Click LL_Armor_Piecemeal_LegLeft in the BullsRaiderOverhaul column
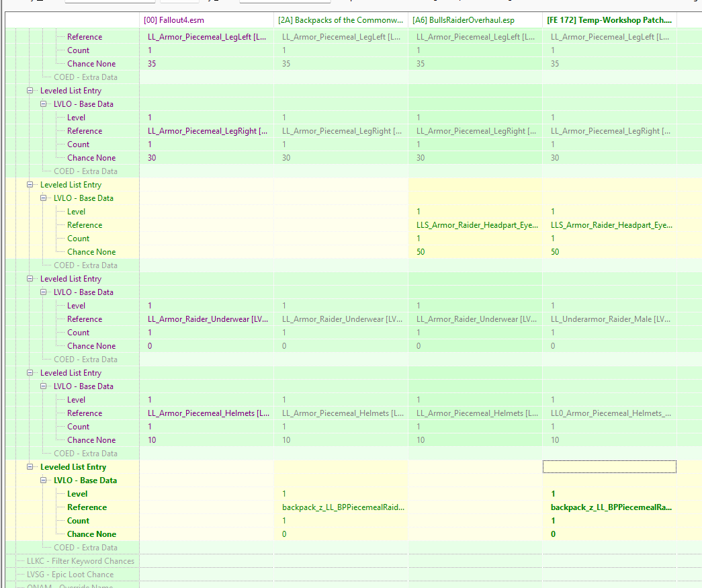702x588 pixels. coord(476,37)
